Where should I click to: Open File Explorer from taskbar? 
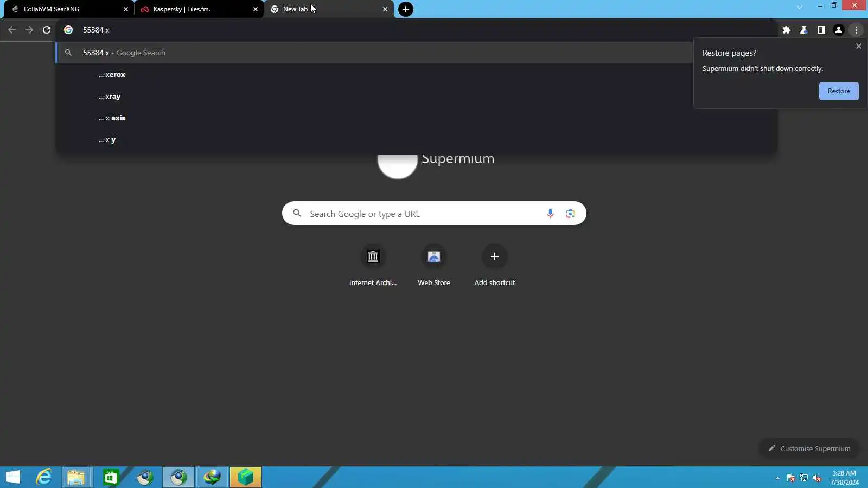pos(76,477)
